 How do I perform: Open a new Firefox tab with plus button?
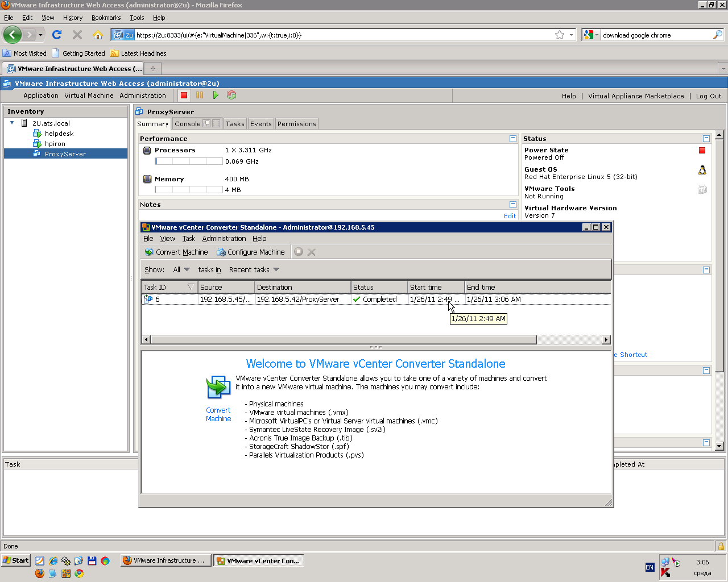tap(152, 69)
